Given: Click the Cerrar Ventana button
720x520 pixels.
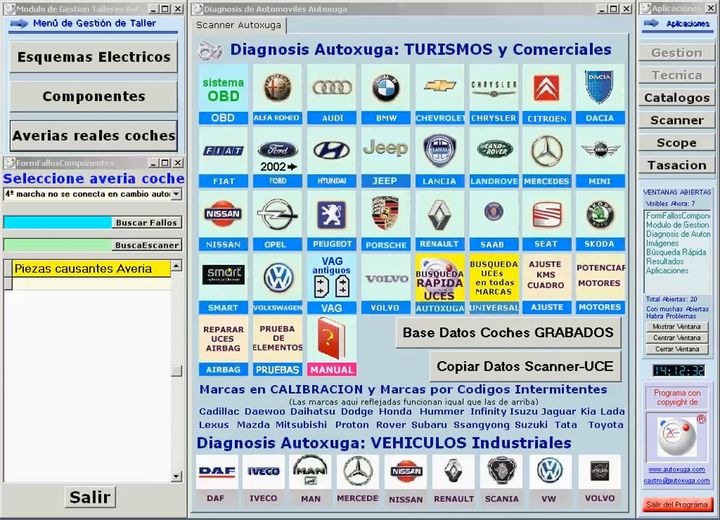Looking at the screenshot, I should click(x=677, y=349).
